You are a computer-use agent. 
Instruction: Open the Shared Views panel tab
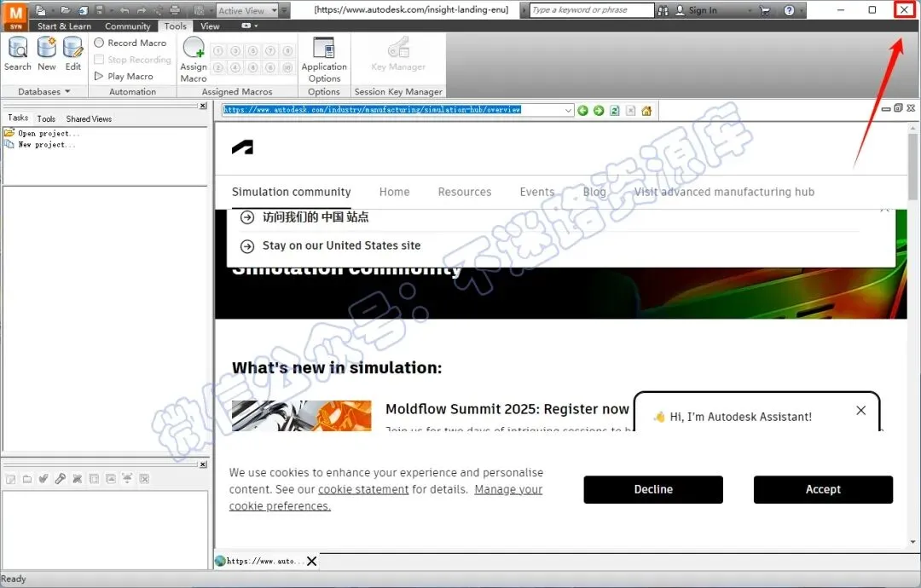[89, 118]
